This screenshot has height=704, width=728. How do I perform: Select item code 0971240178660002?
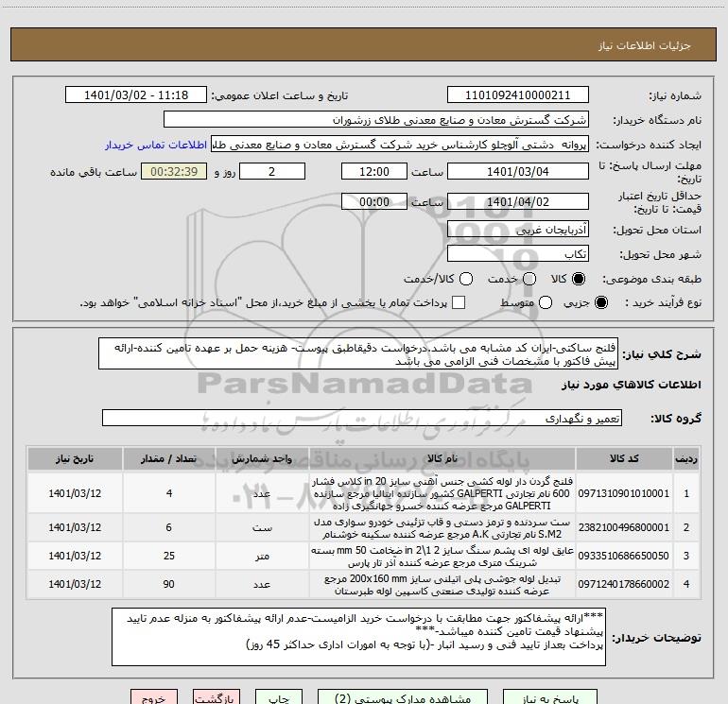(x=624, y=584)
